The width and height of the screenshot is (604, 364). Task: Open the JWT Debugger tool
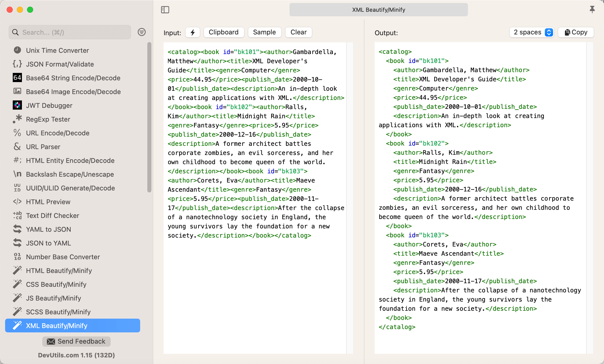[49, 105]
